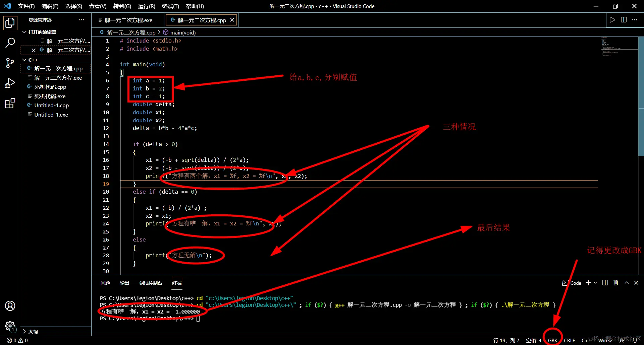The image size is (644, 345).
Task: Open the 查看(V) menu
Action: coord(98,6)
